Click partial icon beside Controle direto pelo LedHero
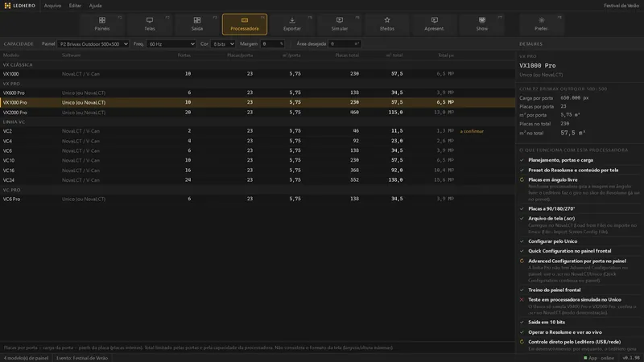The image size is (644, 362). click(522, 342)
